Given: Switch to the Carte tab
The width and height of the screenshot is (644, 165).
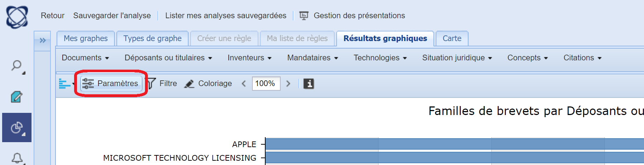Looking at the screenshot, I should [x=452, y=39].
